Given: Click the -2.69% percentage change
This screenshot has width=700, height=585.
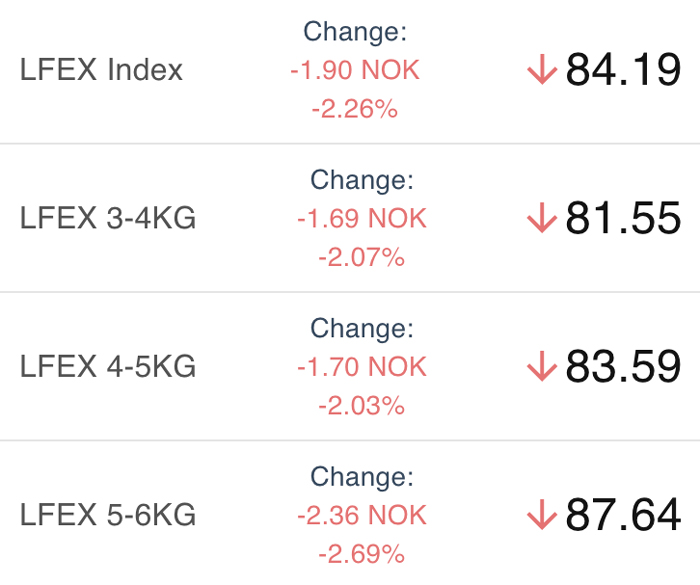Looking at the screenshot, I should pyautogui.click(x=362, y=554).
